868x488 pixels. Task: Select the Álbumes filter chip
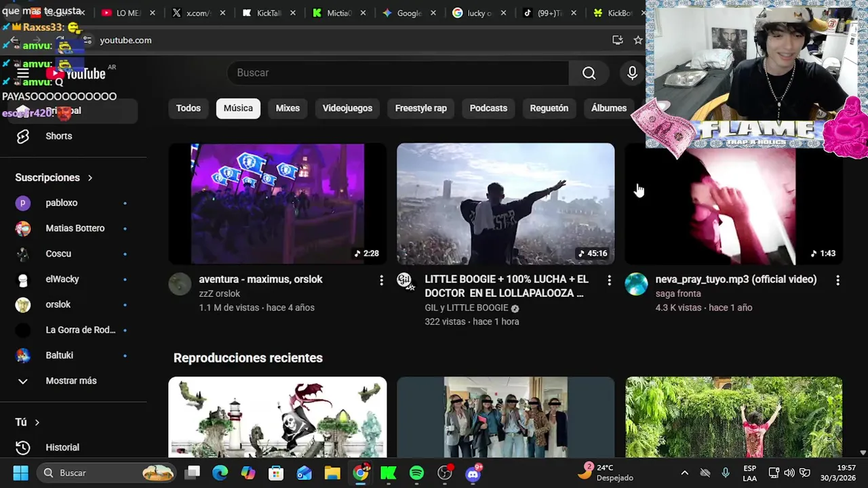tap(609, 108)
